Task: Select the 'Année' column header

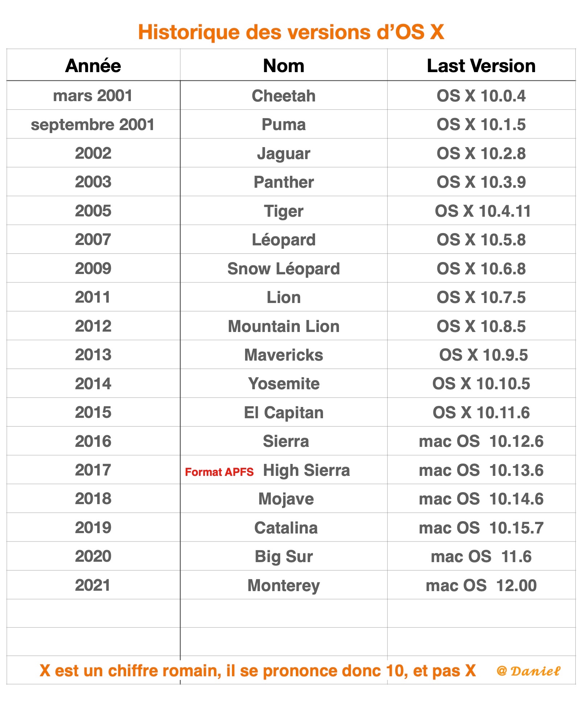Action: [x=93, y=66]
